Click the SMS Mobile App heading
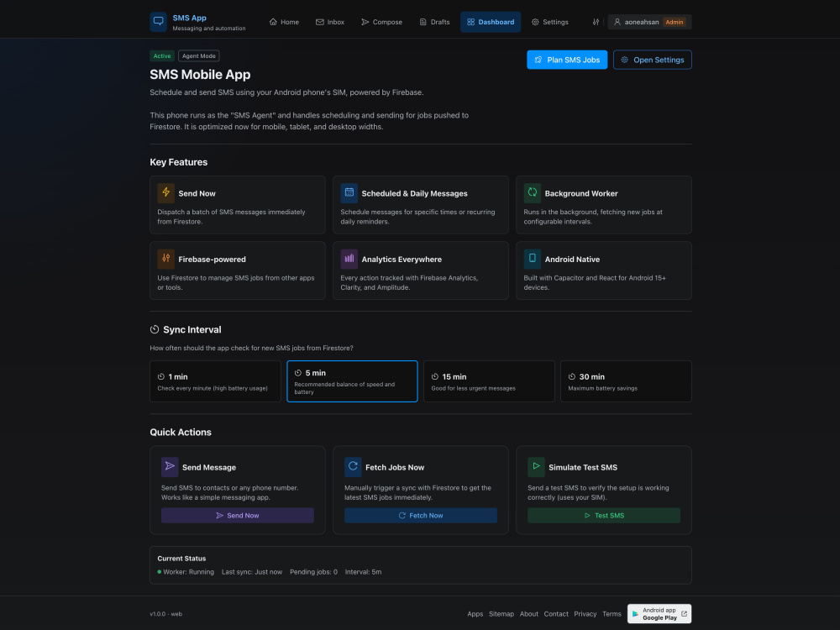 coord(201,75)
